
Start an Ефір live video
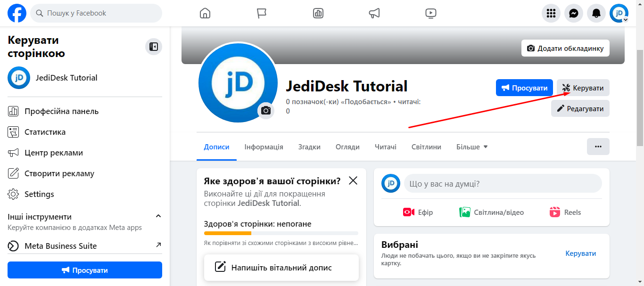[418, 212]
